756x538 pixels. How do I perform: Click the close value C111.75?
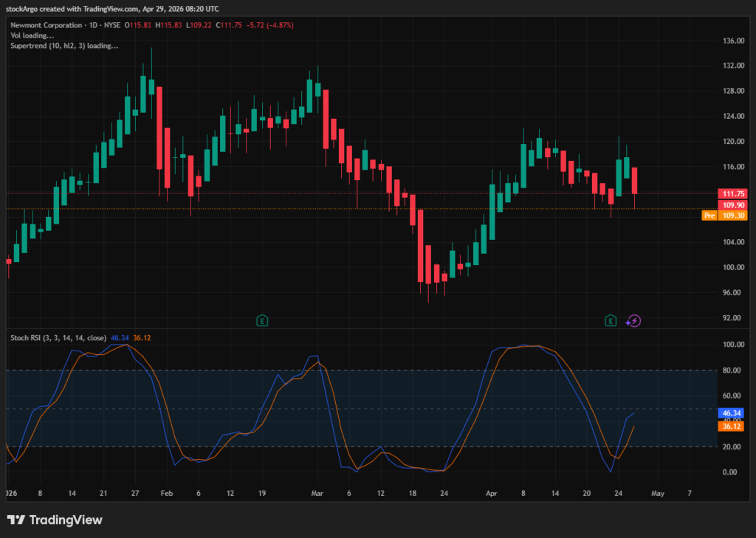229,25
